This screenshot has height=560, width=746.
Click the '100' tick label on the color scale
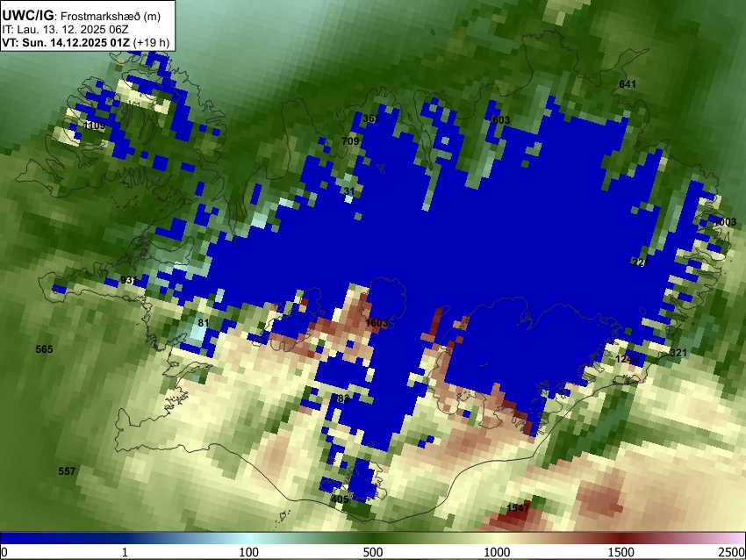pos(249,552)
